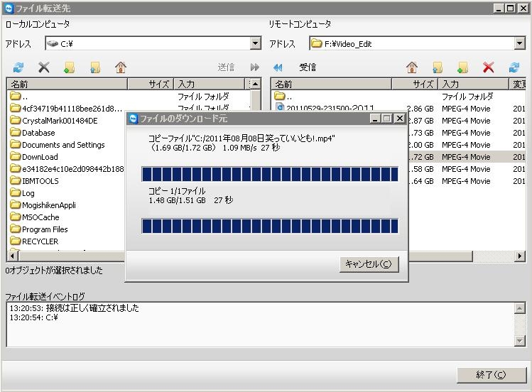Open the remote address F:¥Video_Edit dropdown
This screenshot has width=532, height=392.
[519, 44]
